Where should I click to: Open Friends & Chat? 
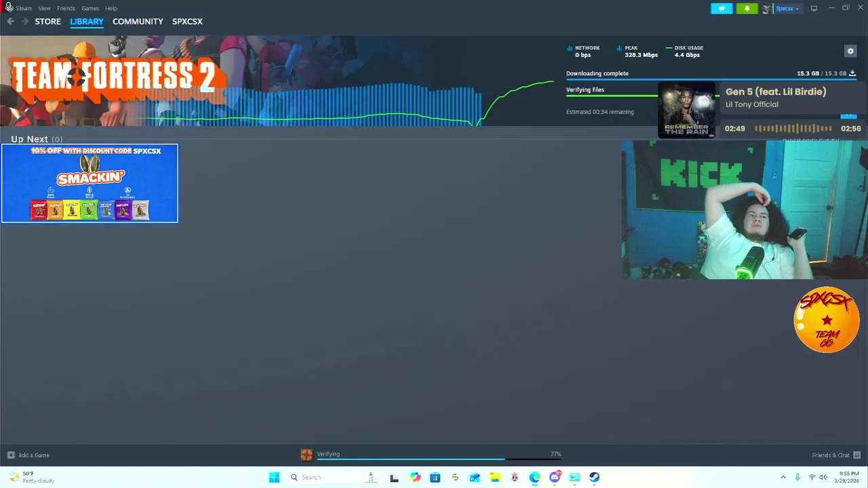coord(836,455)
